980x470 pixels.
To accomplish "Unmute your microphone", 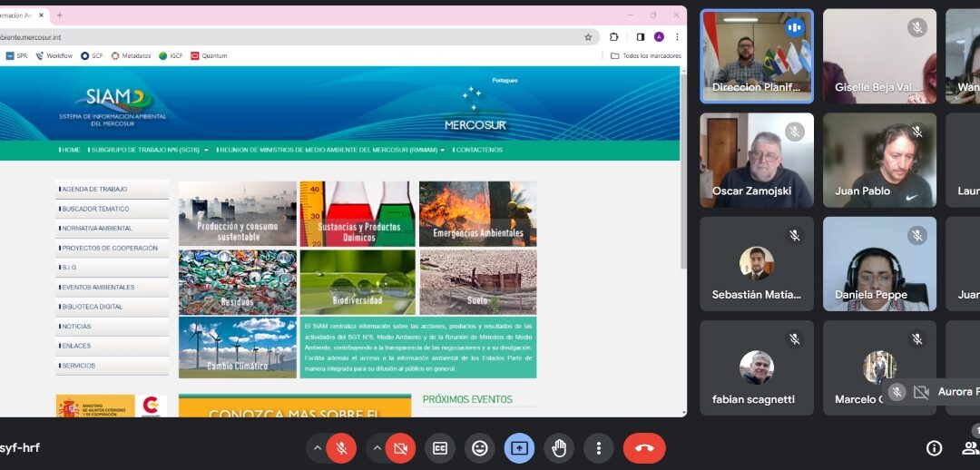I will tap(341, 448).
